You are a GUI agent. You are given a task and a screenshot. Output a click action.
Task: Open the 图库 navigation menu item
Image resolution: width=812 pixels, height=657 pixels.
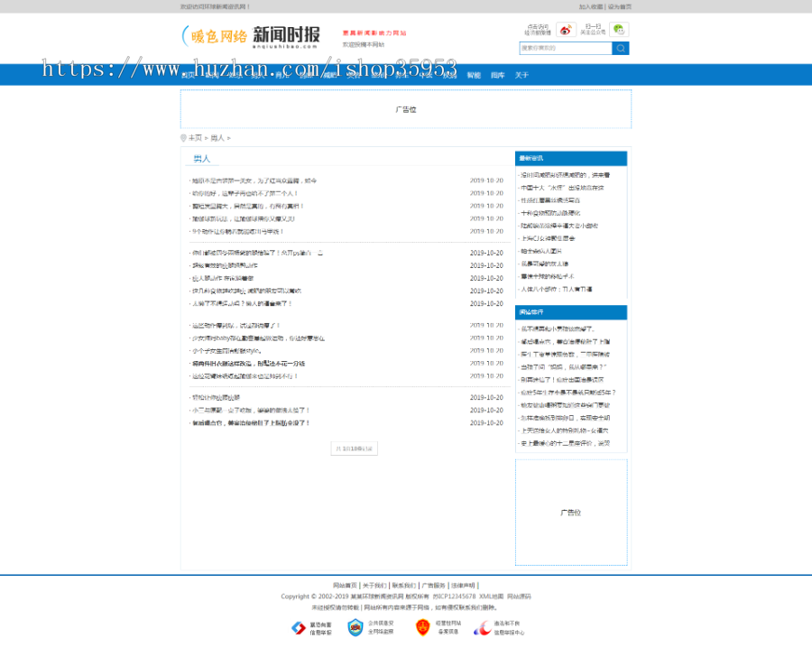click(x=497, y=75)
